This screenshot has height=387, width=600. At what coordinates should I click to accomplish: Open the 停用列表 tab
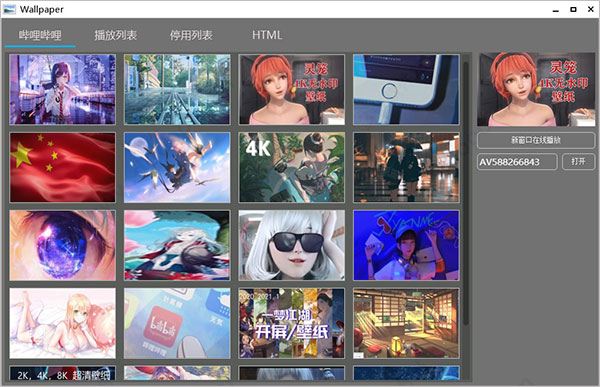191,35
